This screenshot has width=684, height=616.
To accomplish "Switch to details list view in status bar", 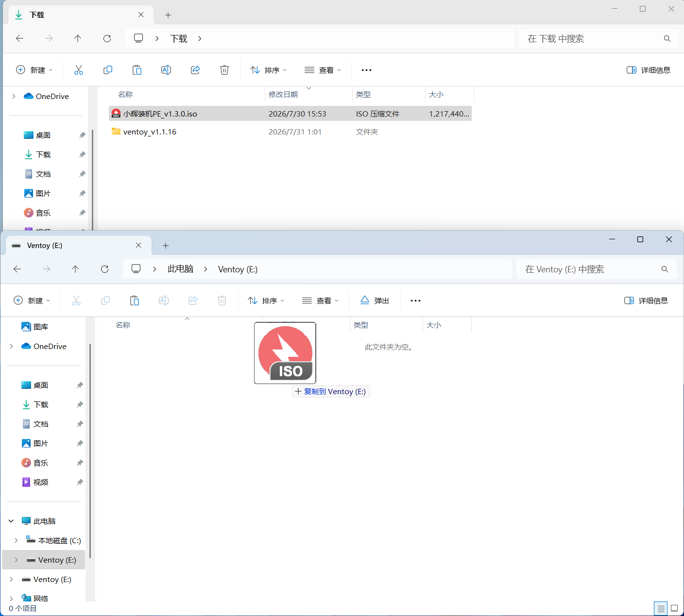I will pos(661,608).
